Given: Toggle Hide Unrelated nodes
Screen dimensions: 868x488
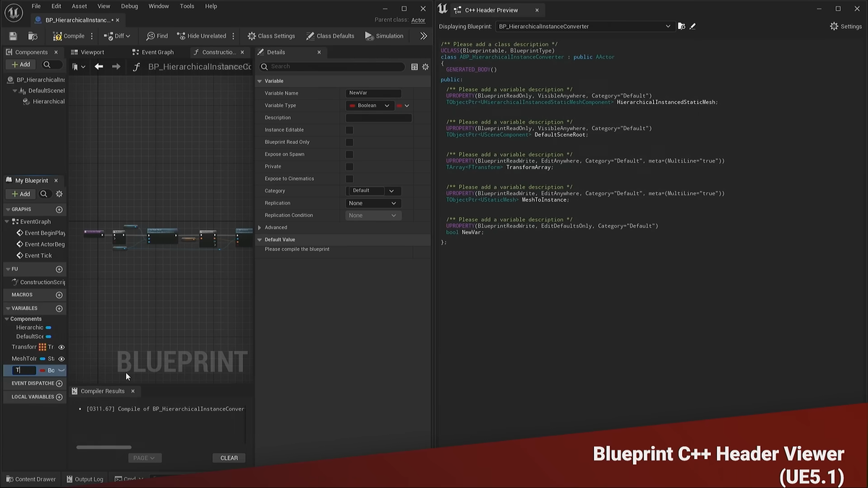Looking at the screenshot, I should (x=201, y=36).
